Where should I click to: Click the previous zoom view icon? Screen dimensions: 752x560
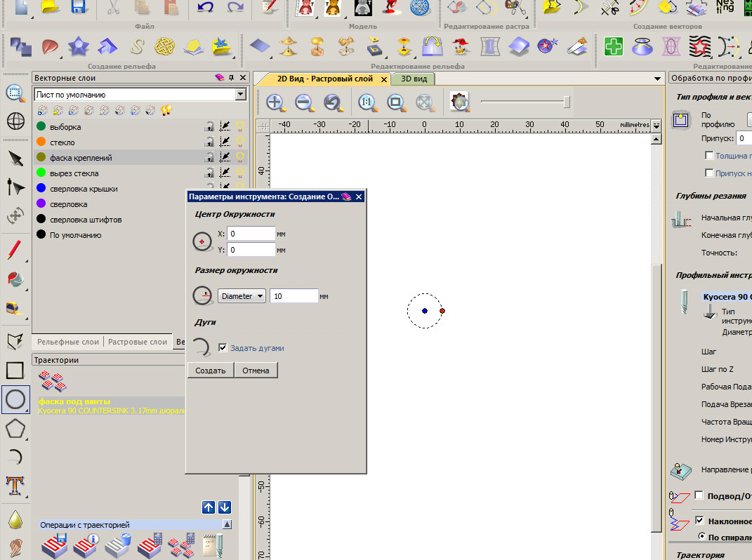pyautogui.click(x=334, y=102)
